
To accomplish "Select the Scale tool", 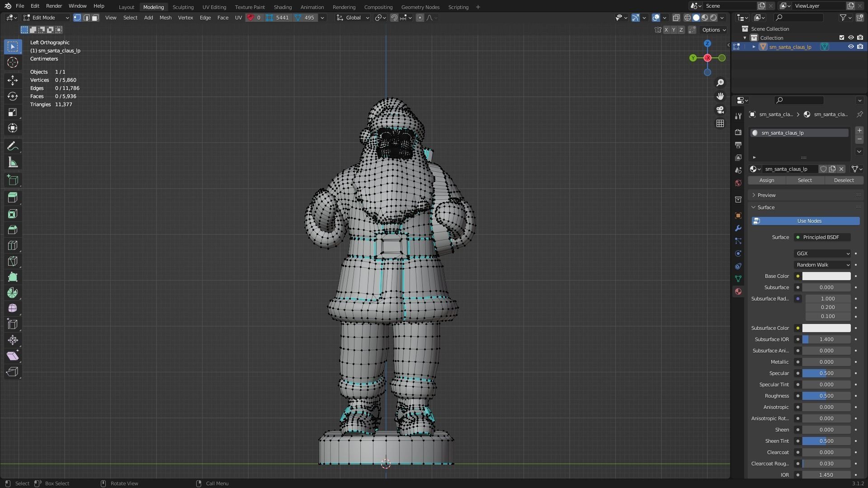I will tap(13, 112).
